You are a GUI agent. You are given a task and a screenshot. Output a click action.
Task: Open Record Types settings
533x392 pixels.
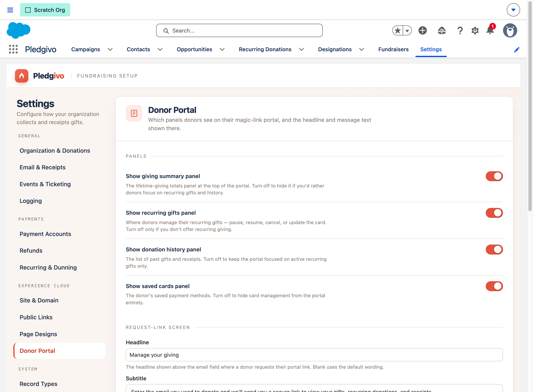(x=59, y=384)
